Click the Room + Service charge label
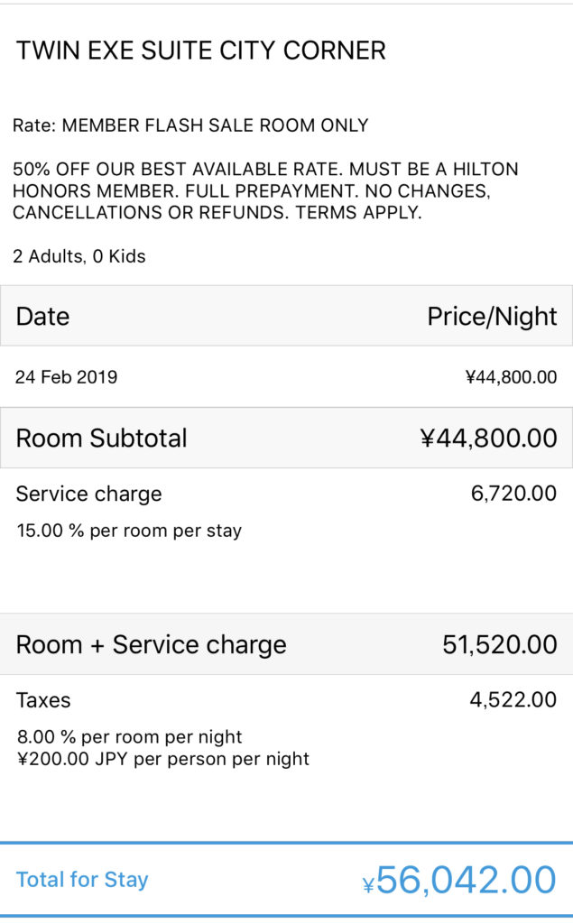The height and width of the screenshot is (924, 573). coord(152,644)
